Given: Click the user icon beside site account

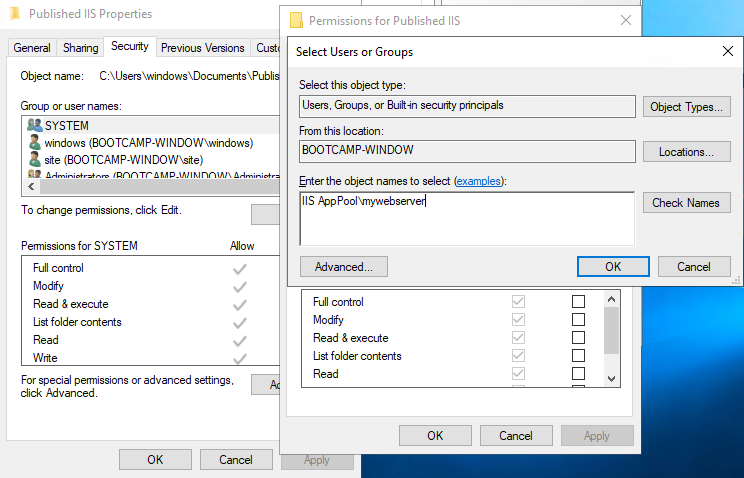Looking at the screenshot, I should 35,159.
